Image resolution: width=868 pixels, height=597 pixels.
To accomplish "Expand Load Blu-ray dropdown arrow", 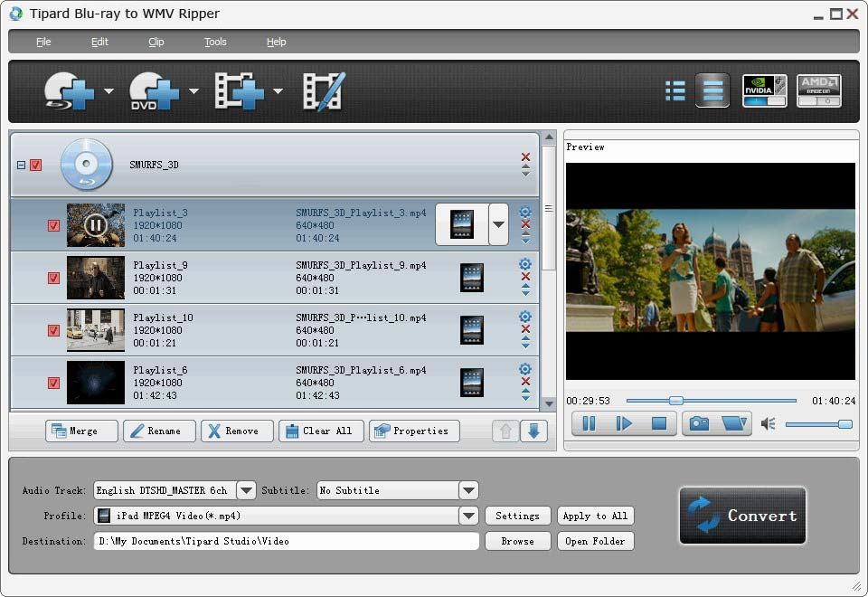I will click(x=109, y=90).
